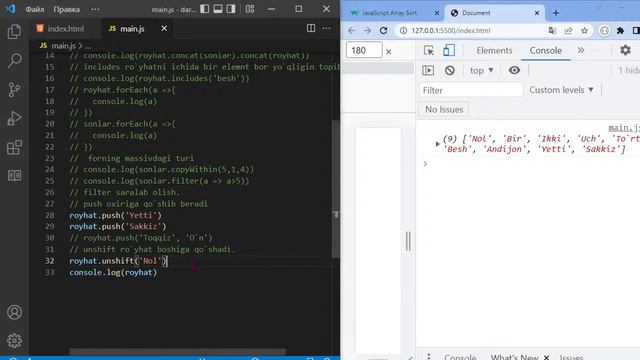Toggle the primary sidebar layout icon

click(205, 9)
